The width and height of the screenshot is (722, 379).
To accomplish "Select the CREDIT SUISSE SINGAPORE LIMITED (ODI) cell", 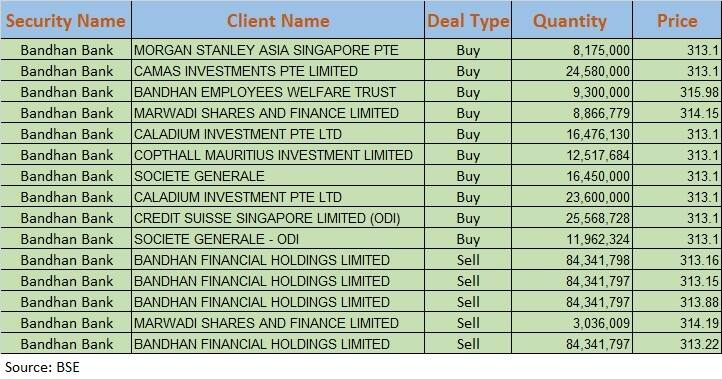I will (x=278, y=218).
